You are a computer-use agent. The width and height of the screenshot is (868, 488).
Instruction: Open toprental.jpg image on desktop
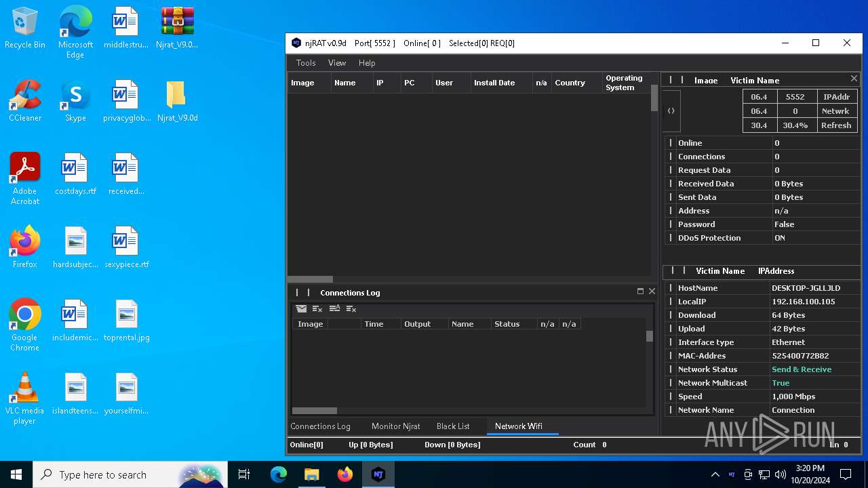pos(126,321)
